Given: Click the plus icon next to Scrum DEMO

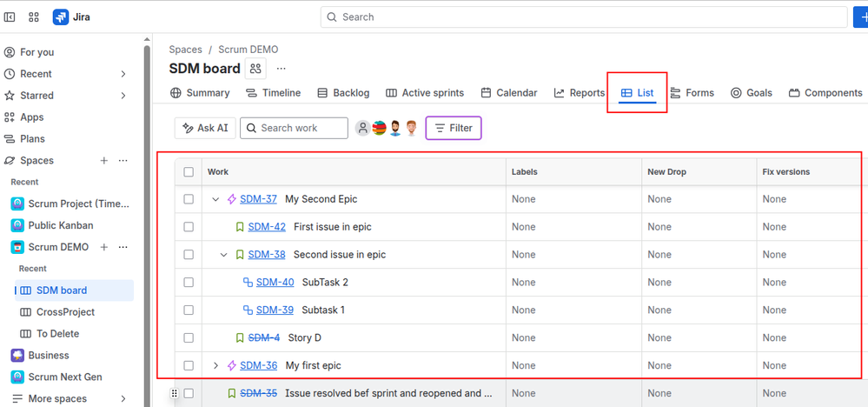Looking at the screenshot, I should point(103,247).
